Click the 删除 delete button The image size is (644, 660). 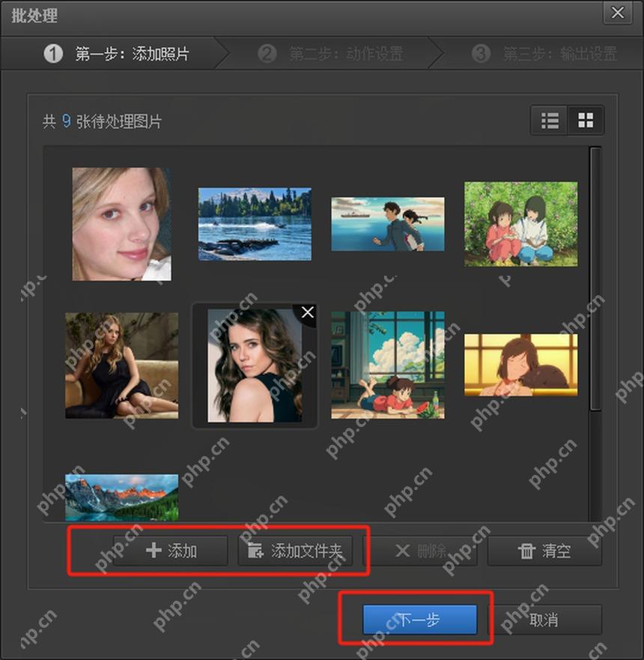pos(420,551)
